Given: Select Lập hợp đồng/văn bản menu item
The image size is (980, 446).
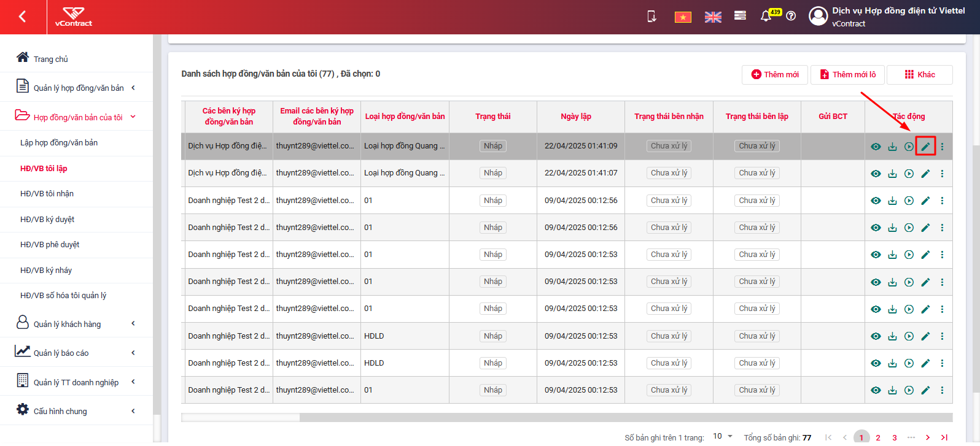Looking at the screenshot, I should [x=59, y=143].
